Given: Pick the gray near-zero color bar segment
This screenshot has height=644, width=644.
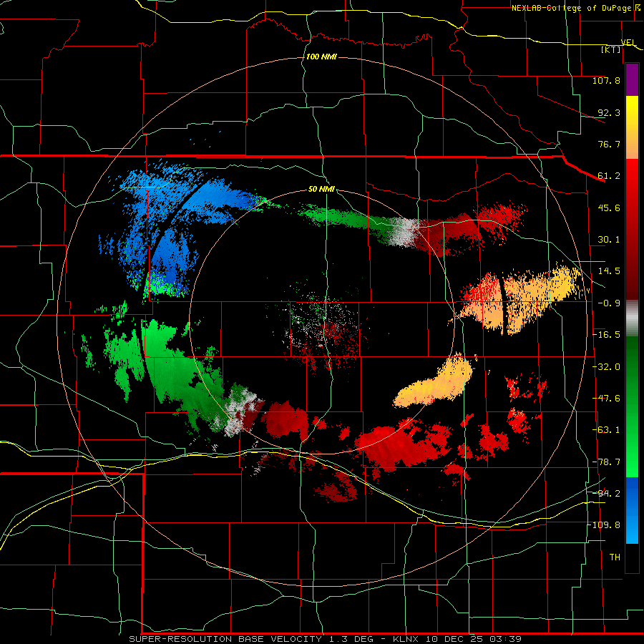Looking at the screenshot, I should tap(632, 318).
